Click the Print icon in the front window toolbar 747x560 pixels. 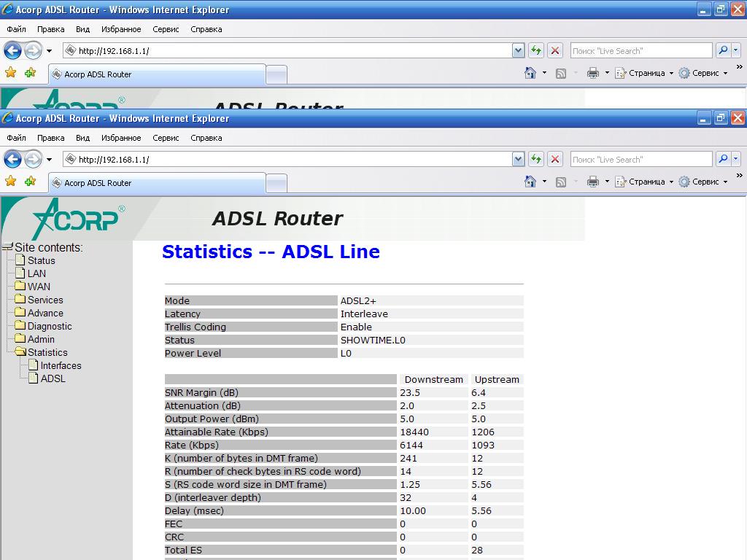(592, 182)
